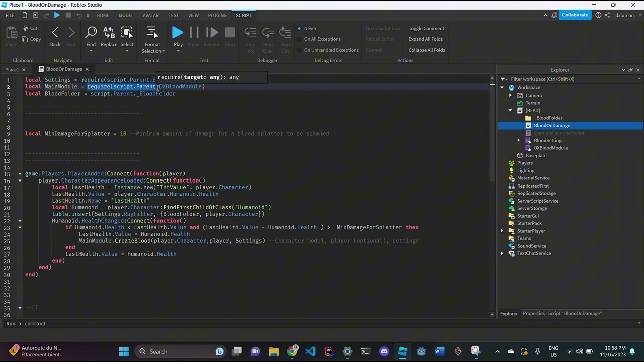Open the Find tool

91,33
